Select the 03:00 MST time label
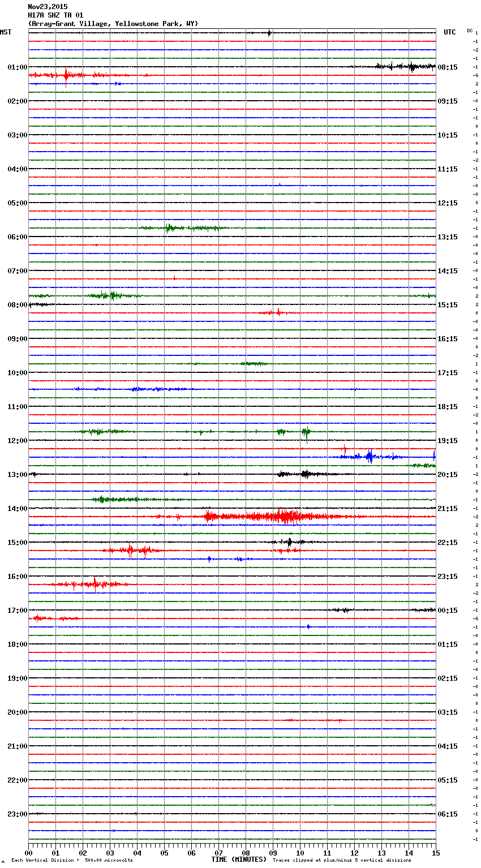The width and height of the screenshot is (481, 868). 18,135
